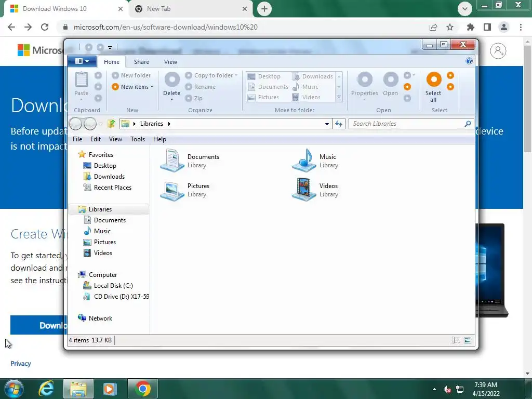Select Recent Places in navigation pane
The width and height of the screenshot is (532, 399).
click(107, 187)
